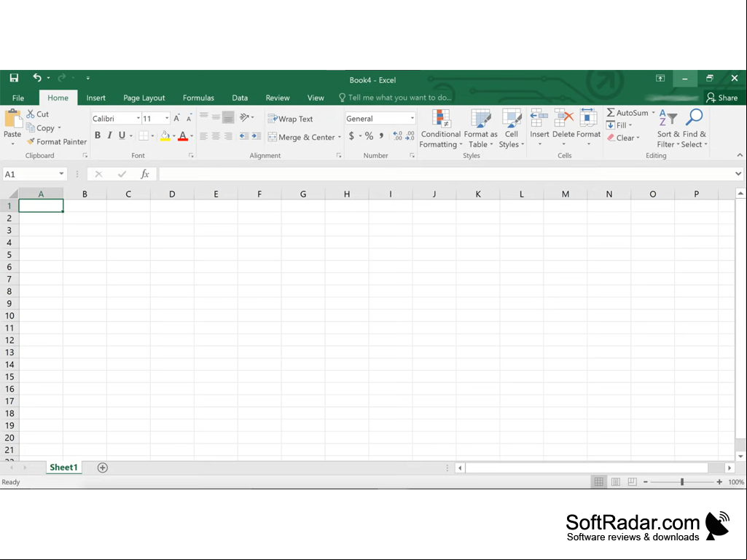Switch to the Review tab
The height and width of the screenshot is (560, 747).
coord(278,98)
